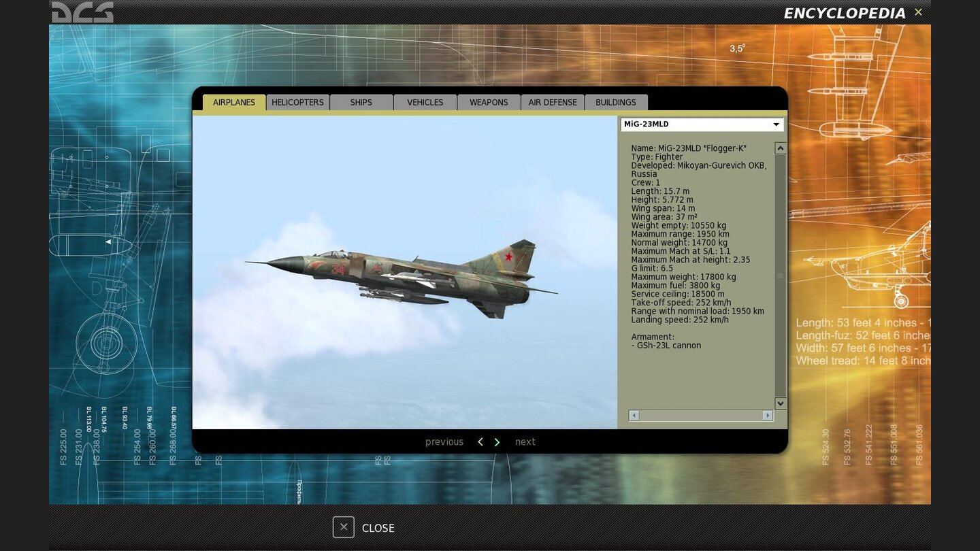Screen dimensions: 980x551
Task: Click 'G limit: 6.5' text
Action: [x=652, y=269]
